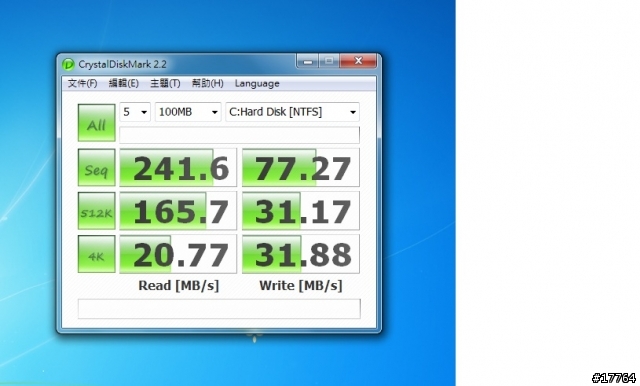This screenshot has width=640, height=386.
Task: Click the 4K read result 20.77
Action: [x=178, y=254]
